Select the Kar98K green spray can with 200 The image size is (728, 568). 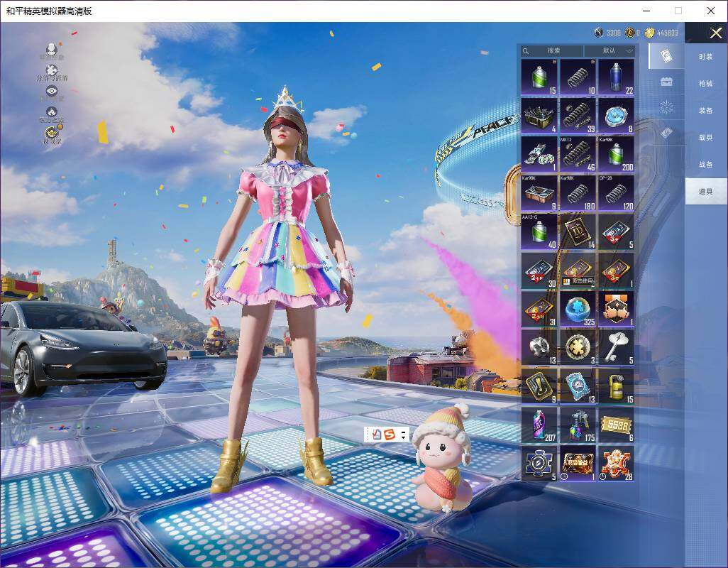point(616,154)
